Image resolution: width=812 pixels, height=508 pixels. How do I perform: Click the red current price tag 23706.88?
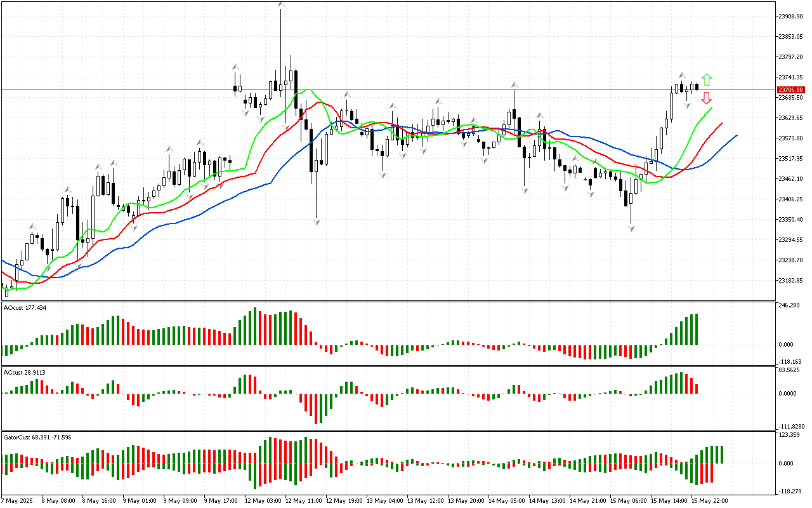(x=790, y=90)
